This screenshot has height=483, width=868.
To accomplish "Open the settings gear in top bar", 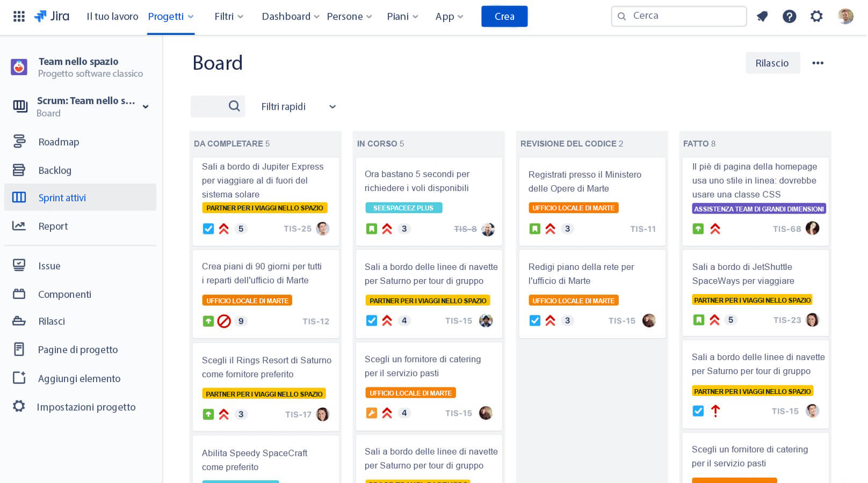I will tap(816, 17).
